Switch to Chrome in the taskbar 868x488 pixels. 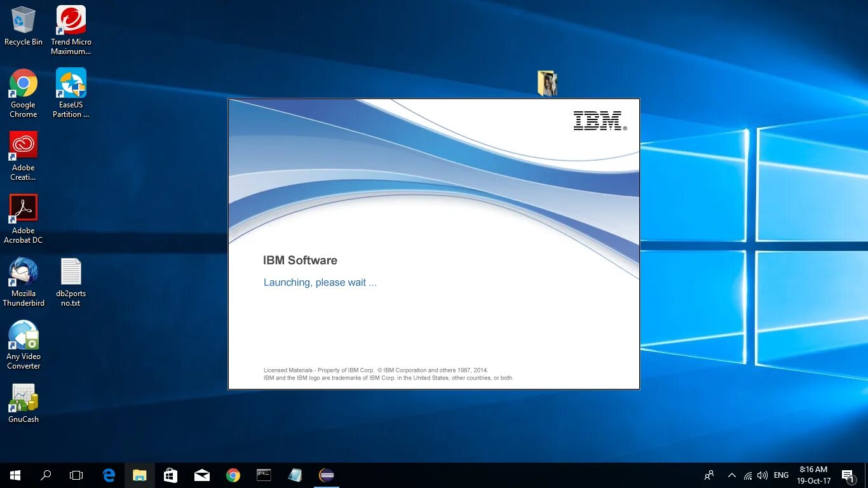point(233,475)
